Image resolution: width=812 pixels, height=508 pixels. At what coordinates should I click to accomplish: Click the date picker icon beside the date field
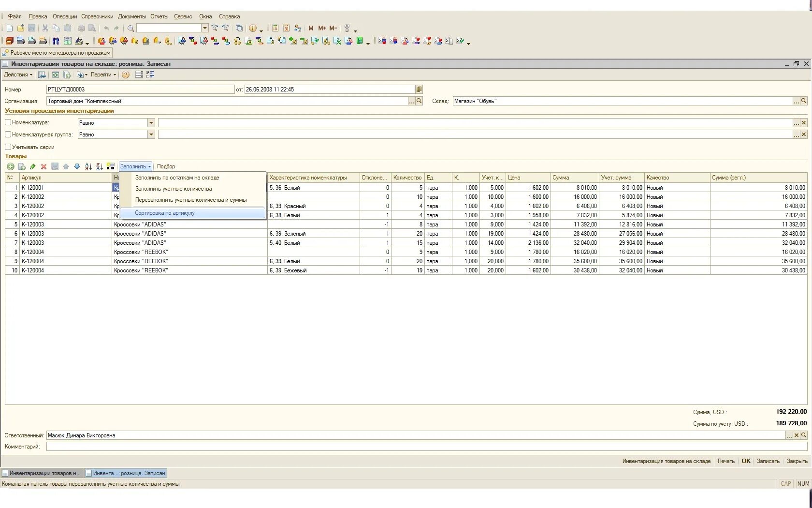419,90
